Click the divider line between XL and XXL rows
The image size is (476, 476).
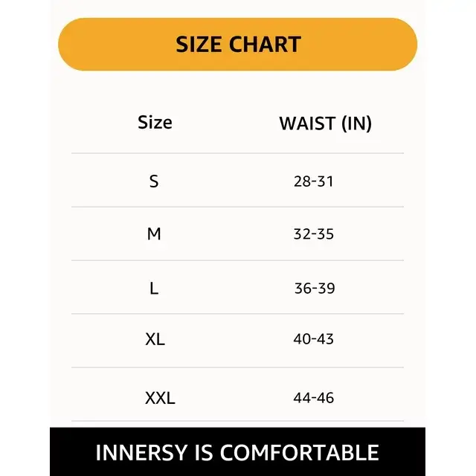[x=238, y=367]
